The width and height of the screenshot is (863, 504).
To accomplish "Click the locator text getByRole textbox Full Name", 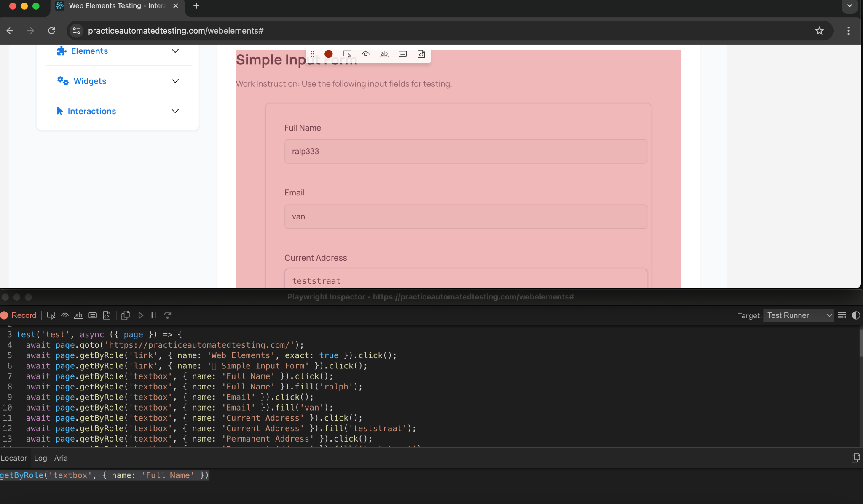I will click(105, 475).
